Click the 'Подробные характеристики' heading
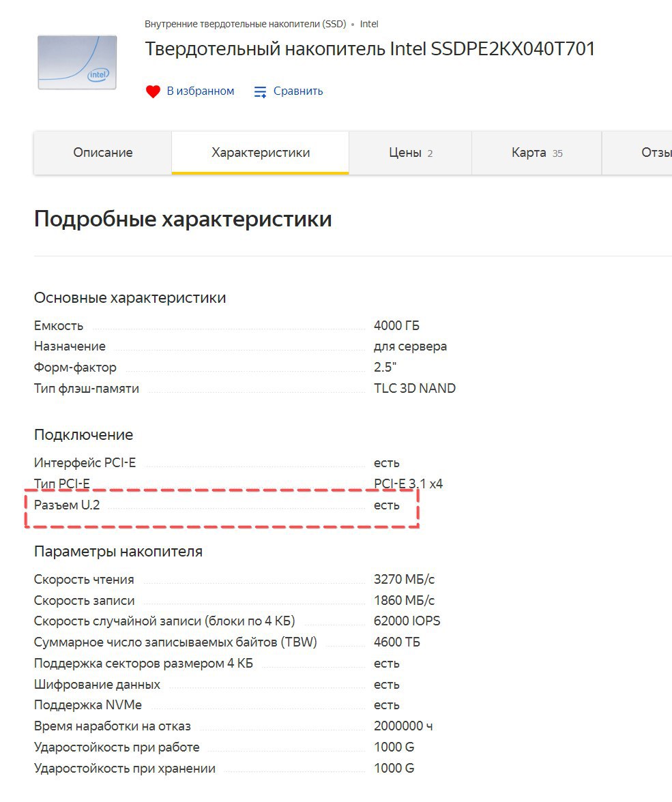This screenshot has width=672, height=802. click(183, 219)
